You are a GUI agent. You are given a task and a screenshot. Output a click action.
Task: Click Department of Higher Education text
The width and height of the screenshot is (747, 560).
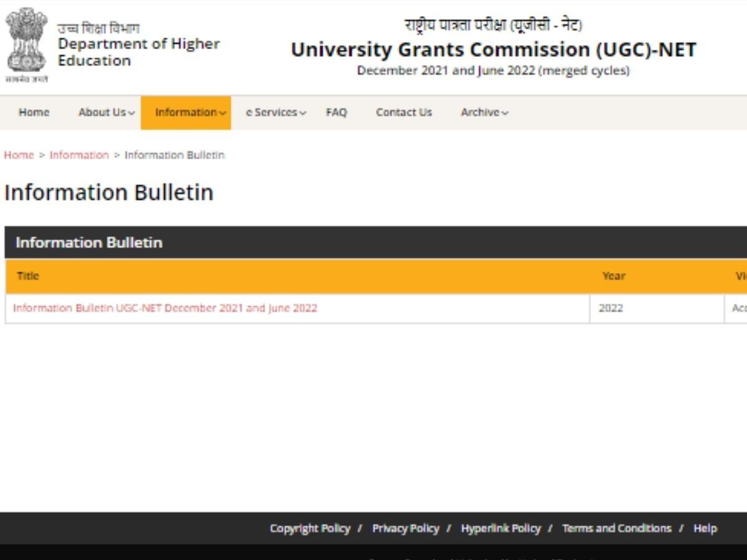point(139,52)
